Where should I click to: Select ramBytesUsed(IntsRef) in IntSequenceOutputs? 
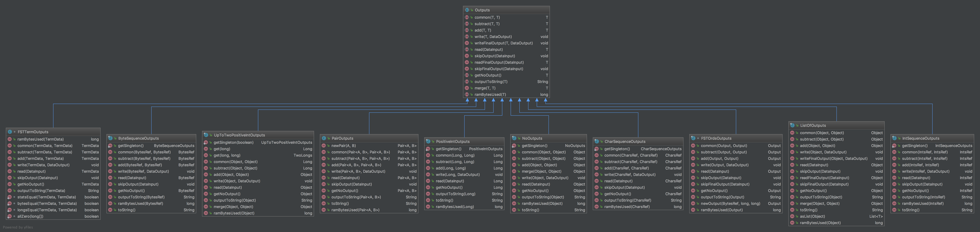(923, 203)
